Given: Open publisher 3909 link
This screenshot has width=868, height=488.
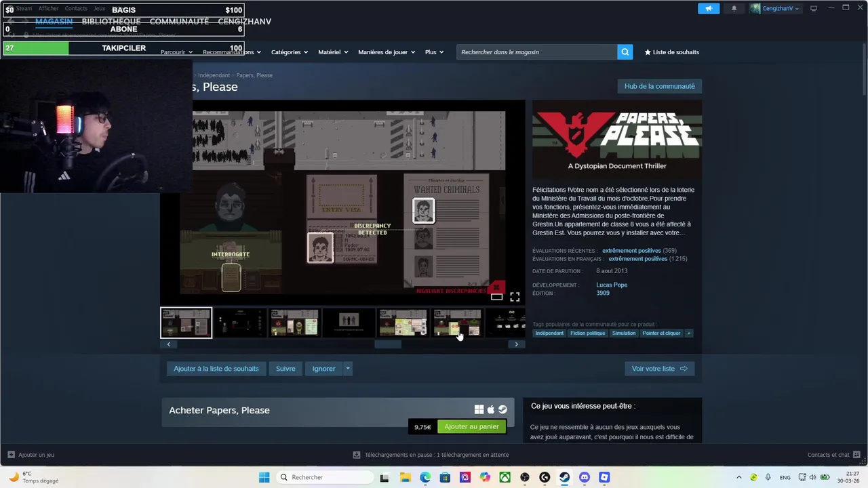Looking at the screenshot, I should pos(603,293).
